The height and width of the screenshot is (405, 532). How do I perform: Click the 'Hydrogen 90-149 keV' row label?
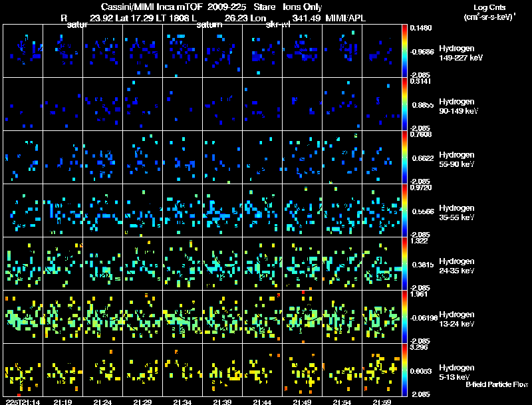459,106
